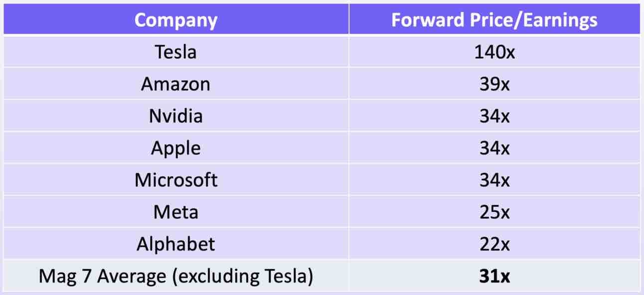Viewport: 644px width, 295px height.
Task: Select the 39x value for Amazon
Action: [494, 84]
